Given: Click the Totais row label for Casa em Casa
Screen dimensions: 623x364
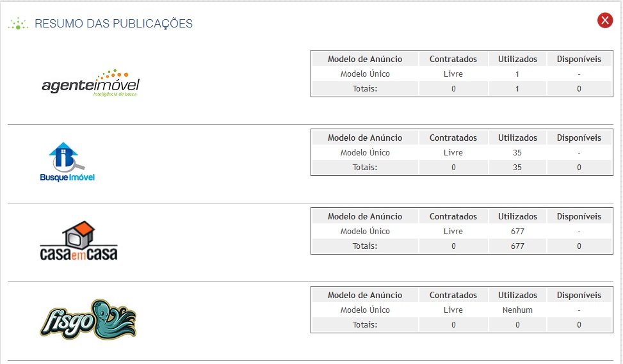Looking at the screenshot, I should (365, 246).
